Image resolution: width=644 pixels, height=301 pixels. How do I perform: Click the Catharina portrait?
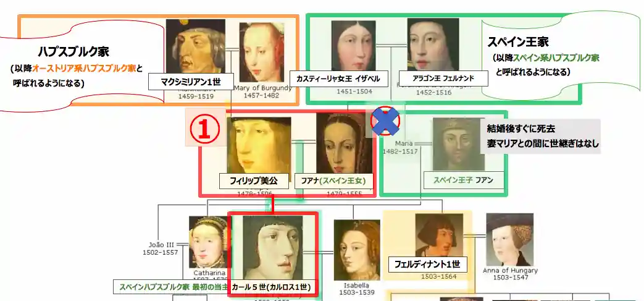point(208,242)
